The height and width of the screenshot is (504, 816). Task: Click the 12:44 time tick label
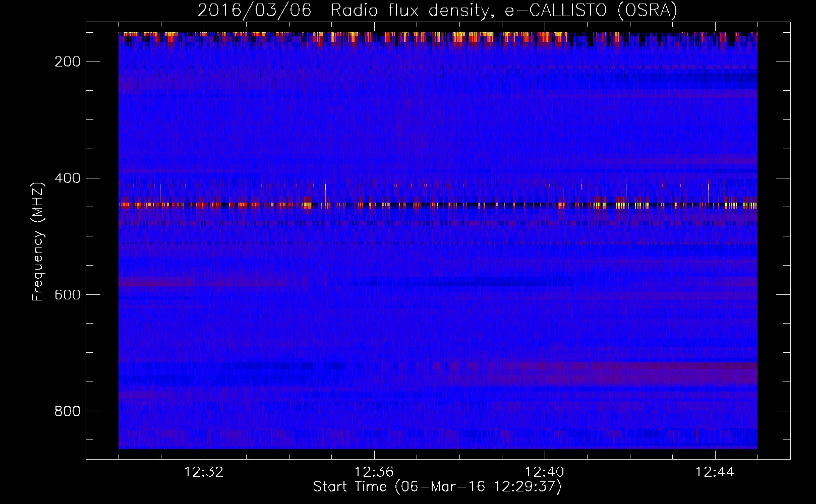715,472
